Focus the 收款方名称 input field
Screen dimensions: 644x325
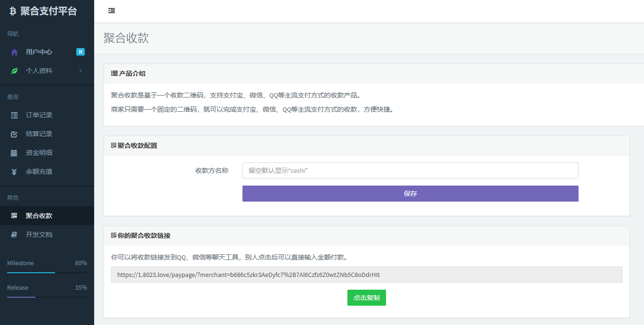click(410, 171)
